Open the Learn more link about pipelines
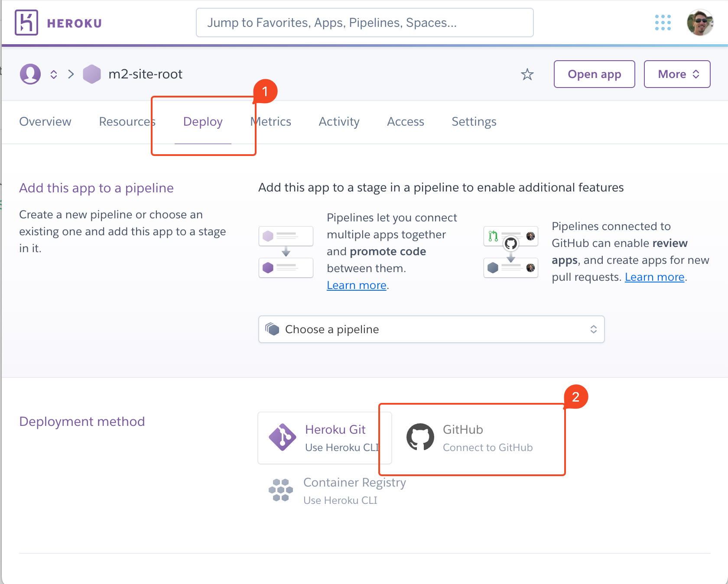 tap(356, 285)
